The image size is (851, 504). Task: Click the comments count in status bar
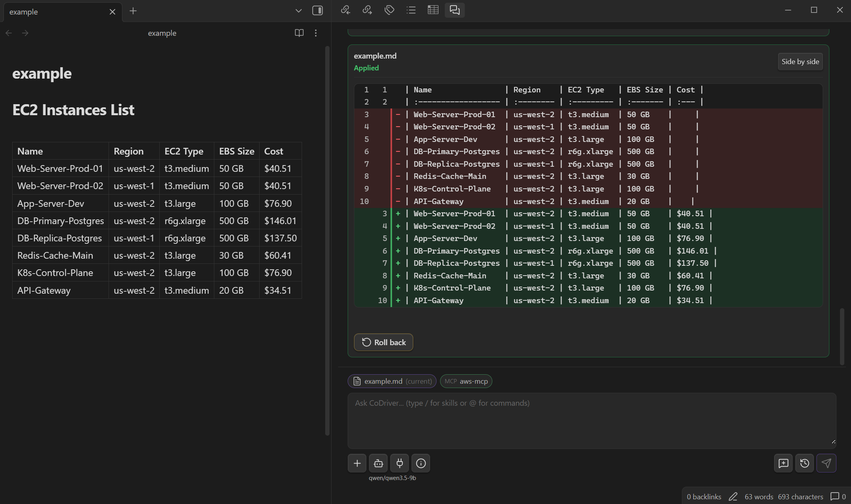click(838, 497)
